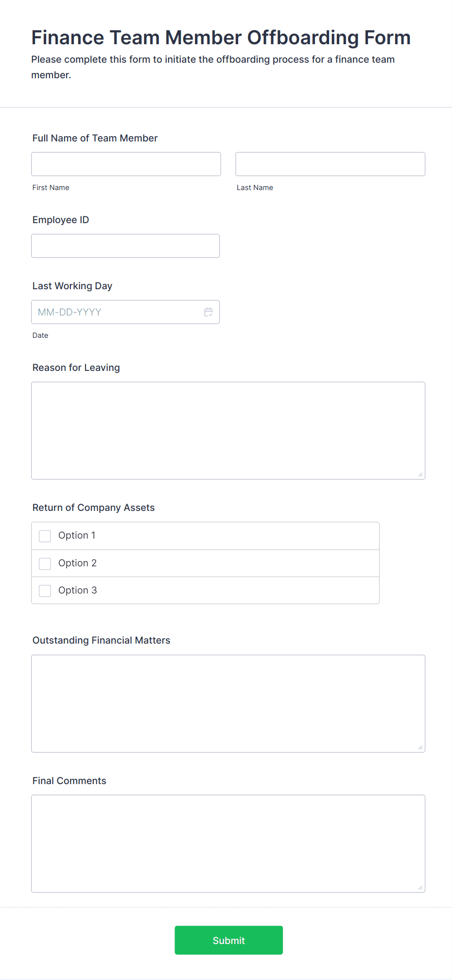Focus the First Name input field

click(126, 164)
